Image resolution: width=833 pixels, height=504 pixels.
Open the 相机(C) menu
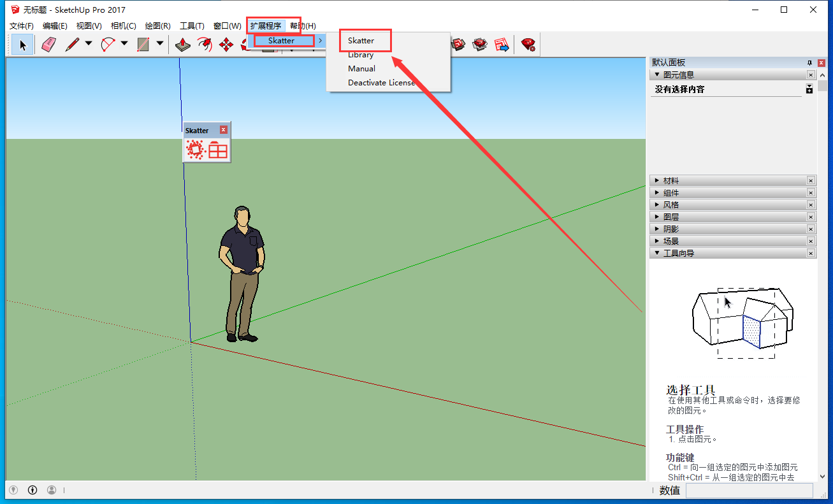123,26
